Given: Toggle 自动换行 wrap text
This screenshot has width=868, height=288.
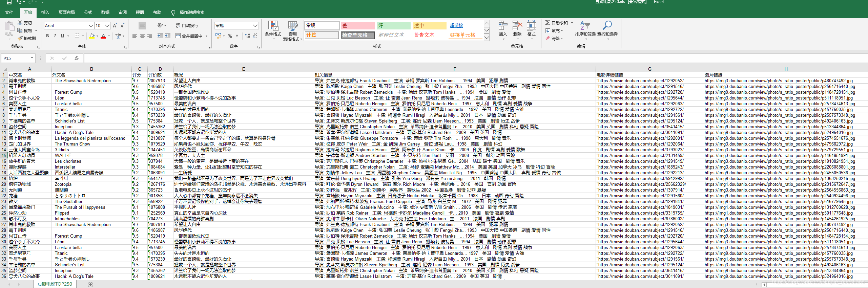Looking at the screenshot, I should coord(187,25).
